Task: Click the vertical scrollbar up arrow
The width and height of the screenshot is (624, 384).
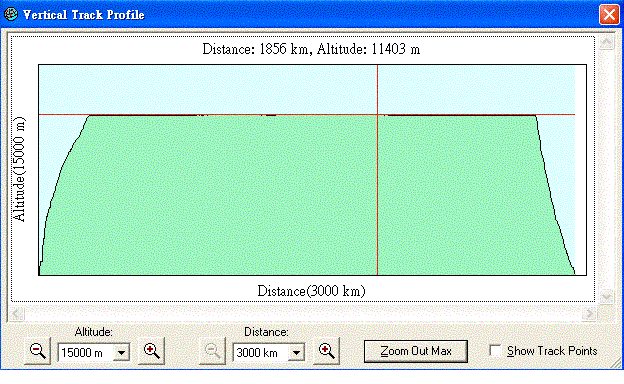Action: 606,42
